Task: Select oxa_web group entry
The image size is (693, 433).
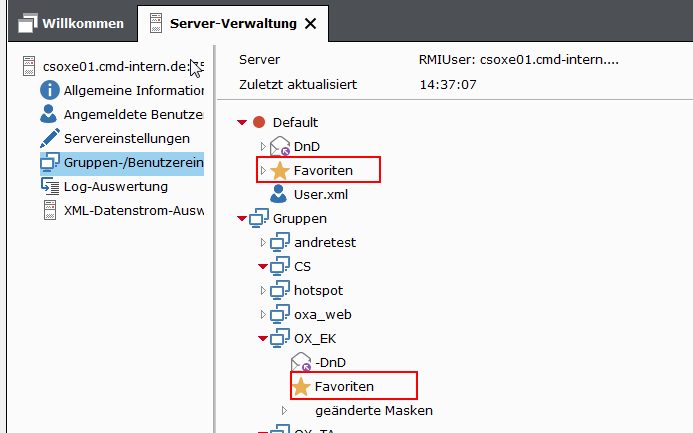Action: click(x=323, y=315)
